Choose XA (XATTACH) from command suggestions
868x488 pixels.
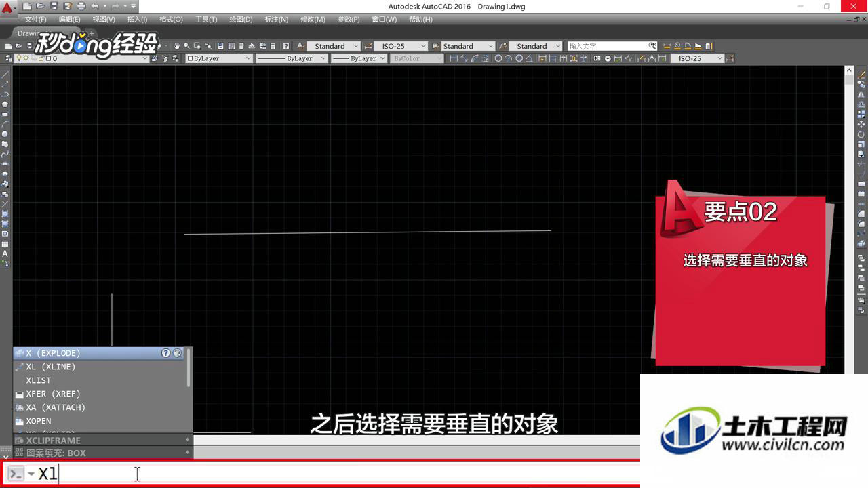pos(100,407)
